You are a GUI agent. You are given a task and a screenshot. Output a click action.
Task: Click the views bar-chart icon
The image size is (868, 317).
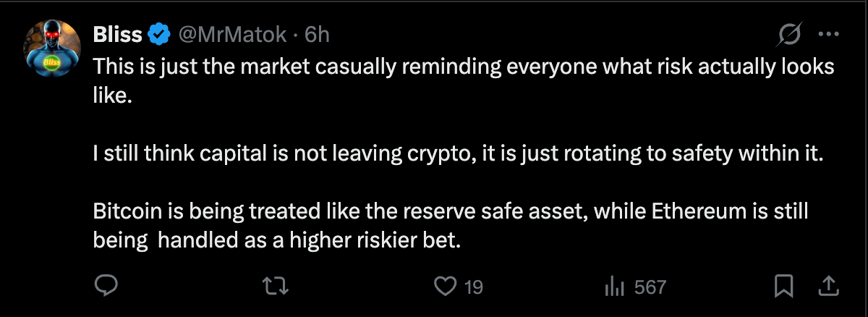[614, 287]
